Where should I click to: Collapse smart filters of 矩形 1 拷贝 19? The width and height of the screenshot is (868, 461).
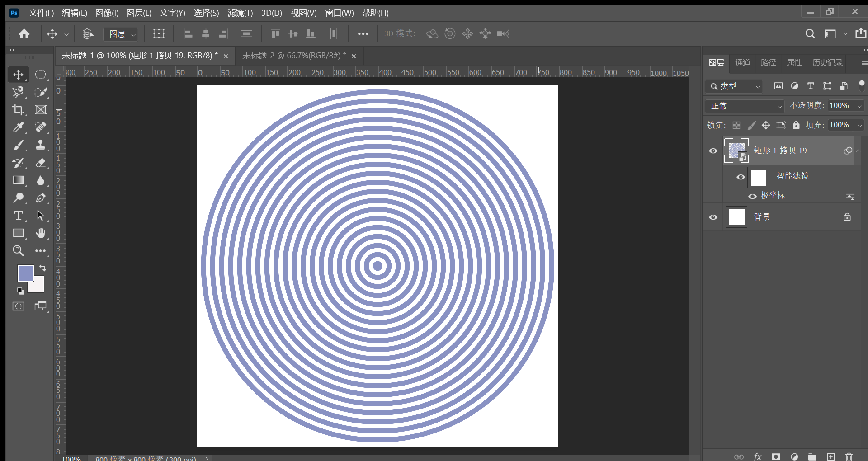point(858,151)
